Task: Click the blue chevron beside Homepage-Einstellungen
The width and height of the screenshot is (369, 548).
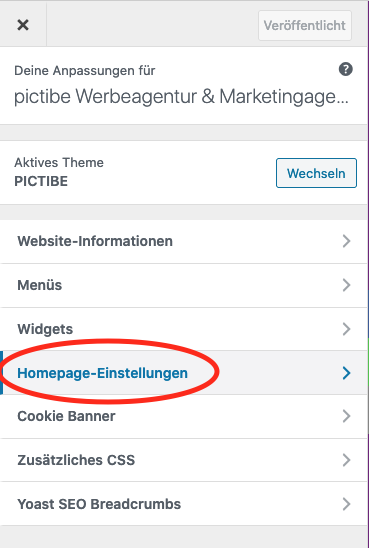Action: pyautogui.click(x=346, y=373)
